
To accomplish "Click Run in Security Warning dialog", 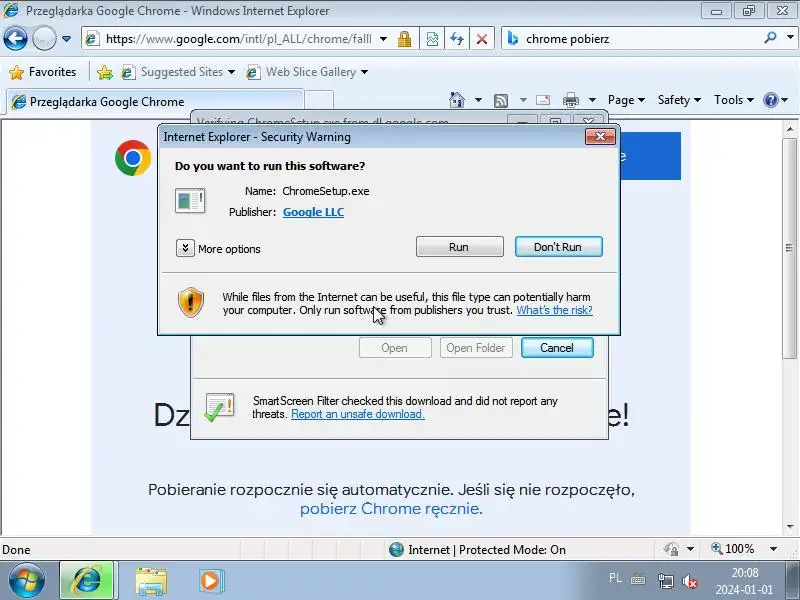I will click(x=459, y=247).
